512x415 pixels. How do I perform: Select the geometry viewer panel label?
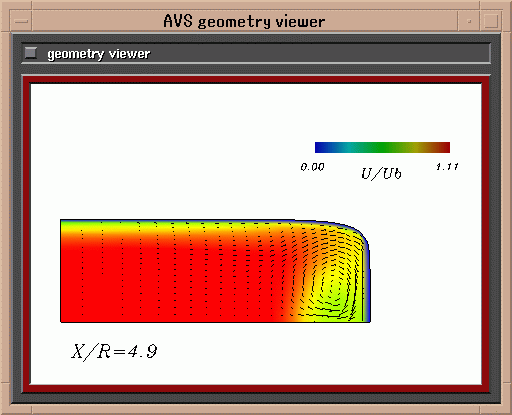point(99,54)
